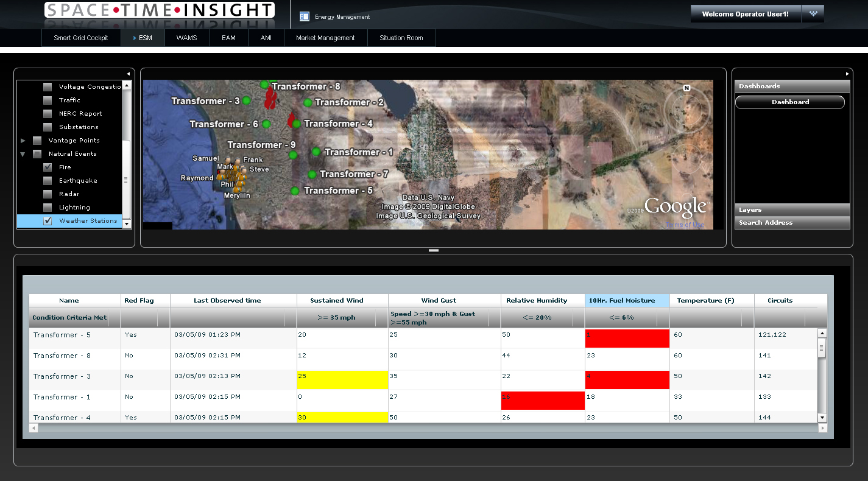The height and width of the screenshot is (481, 868).
Task: Select the Transformer - 2 map marker
Action: (x=308, y=103)
